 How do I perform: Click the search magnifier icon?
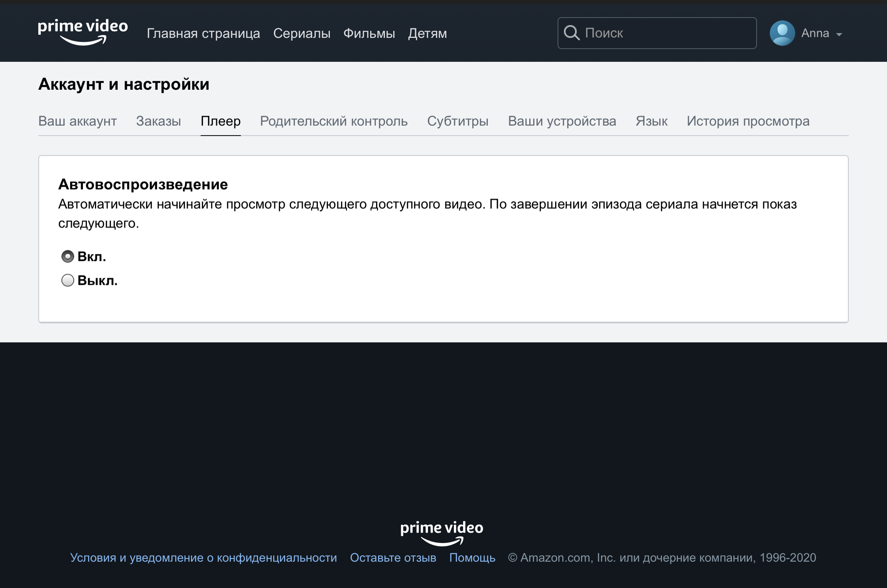coord(571,33)
